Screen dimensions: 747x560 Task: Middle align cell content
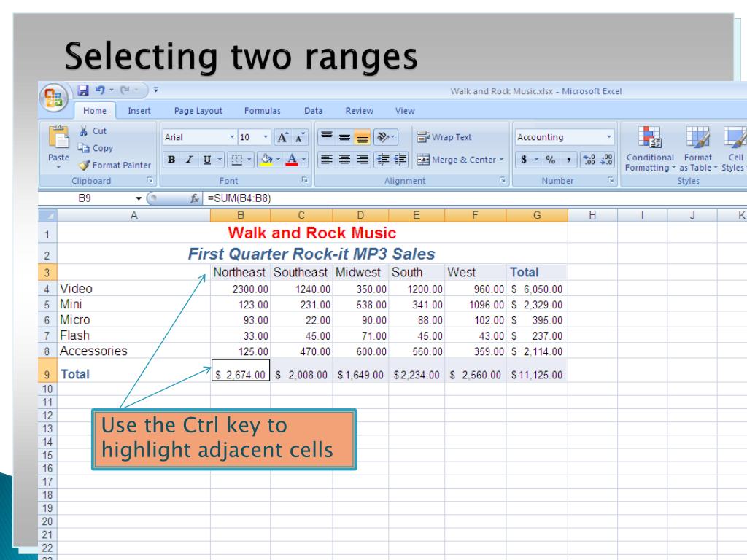tap(344, 137)
